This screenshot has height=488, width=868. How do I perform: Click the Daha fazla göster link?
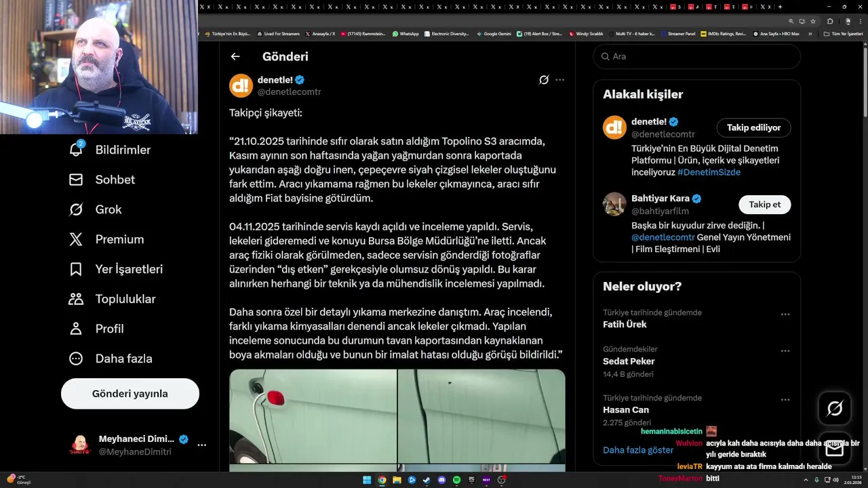[x=638, y=450]
